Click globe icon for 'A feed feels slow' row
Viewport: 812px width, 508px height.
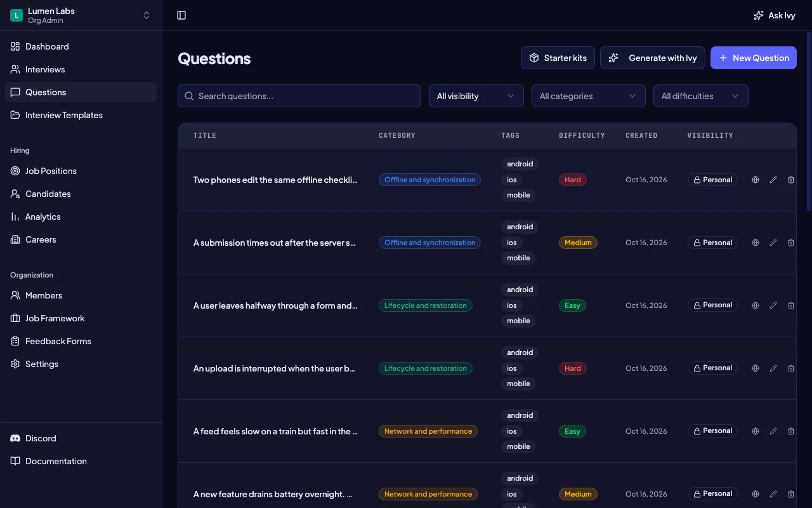tap(756, 431)
